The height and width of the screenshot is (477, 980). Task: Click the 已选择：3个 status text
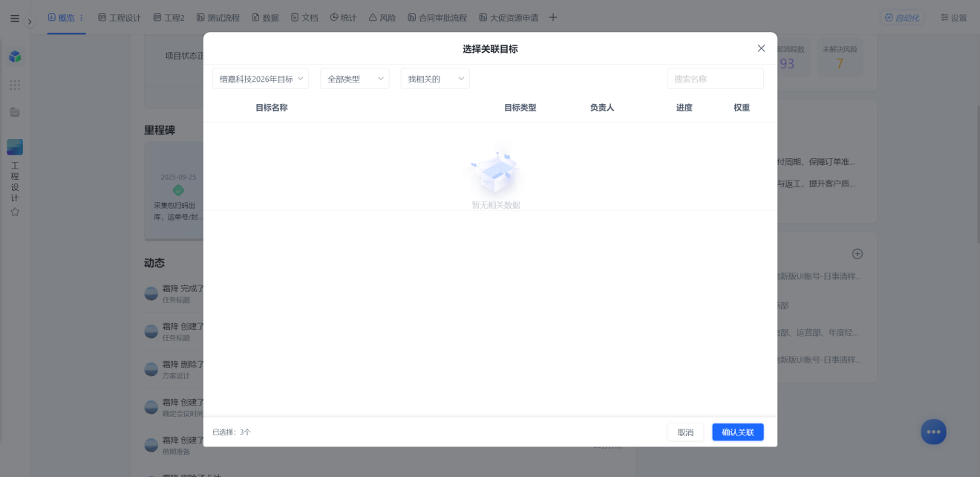click(x=232, y=432)
